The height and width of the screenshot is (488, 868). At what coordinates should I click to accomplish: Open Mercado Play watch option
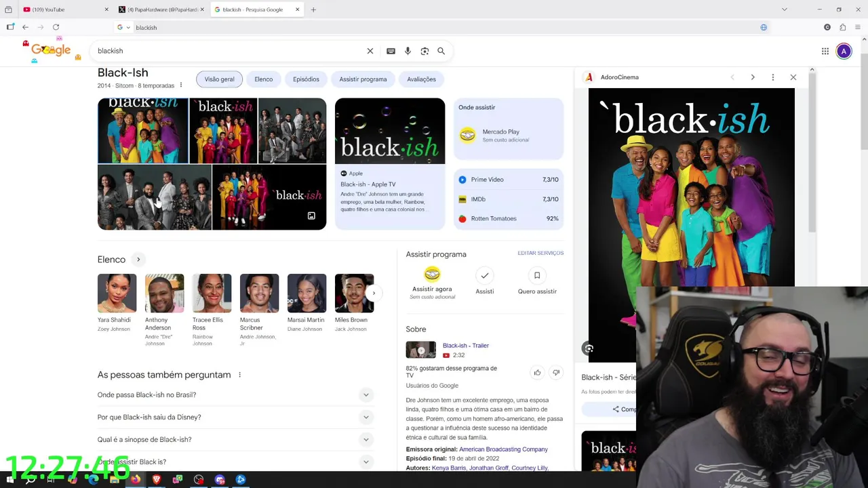point(509,136)
